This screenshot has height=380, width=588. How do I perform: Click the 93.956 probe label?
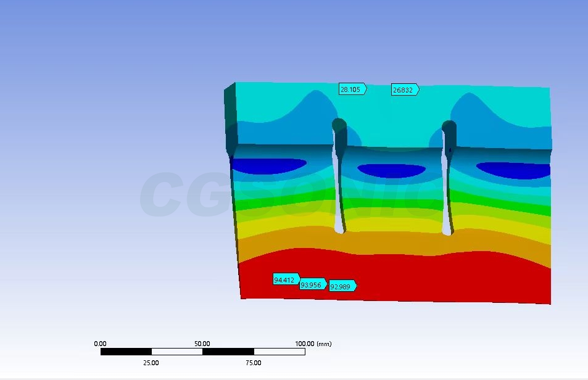pyautogui.click(x=312, y=285)
